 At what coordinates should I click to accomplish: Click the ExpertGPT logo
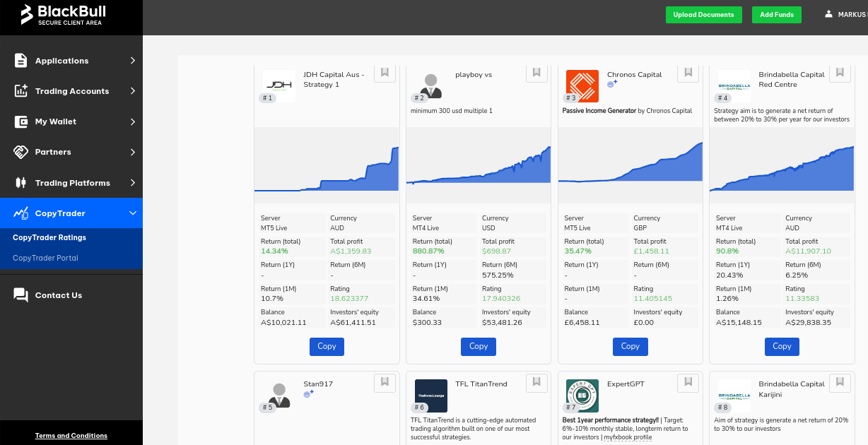582,396
